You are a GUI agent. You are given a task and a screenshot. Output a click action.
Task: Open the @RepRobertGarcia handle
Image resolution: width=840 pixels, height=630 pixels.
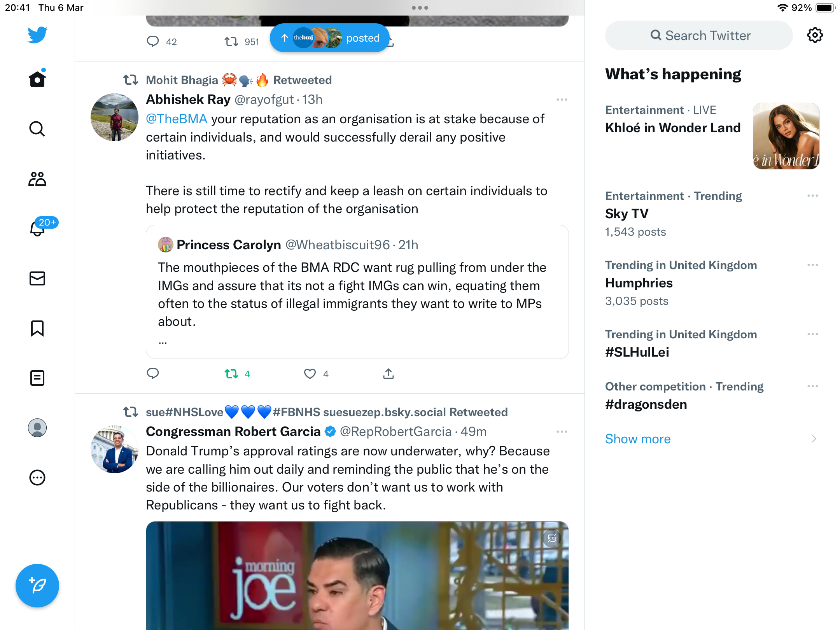pos(396,432)
